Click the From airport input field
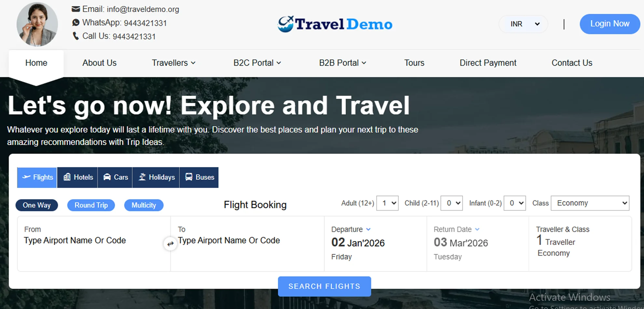The height and width of the screenshot is (309, 644). point(74,240)
